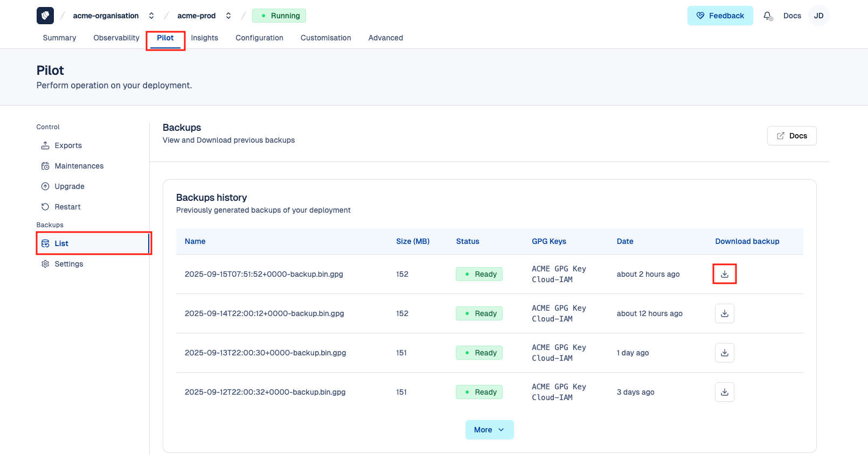The image size is (868, 455).
Task: Download the 2025-09-13T22:00:30 backup
Action: tap(725, 353)
